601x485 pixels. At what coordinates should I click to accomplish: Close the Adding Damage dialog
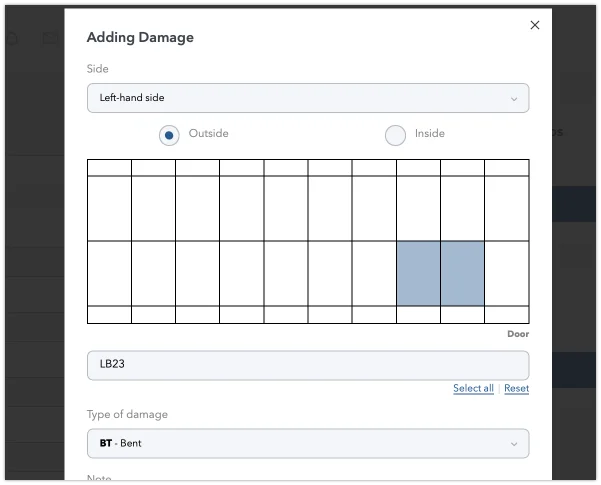click(534, 25)
